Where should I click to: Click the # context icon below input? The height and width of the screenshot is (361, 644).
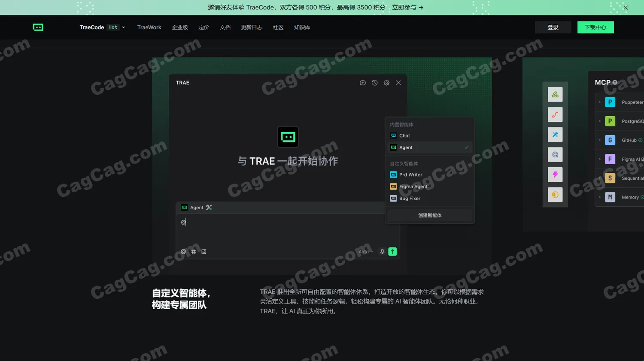click(194, 252)
